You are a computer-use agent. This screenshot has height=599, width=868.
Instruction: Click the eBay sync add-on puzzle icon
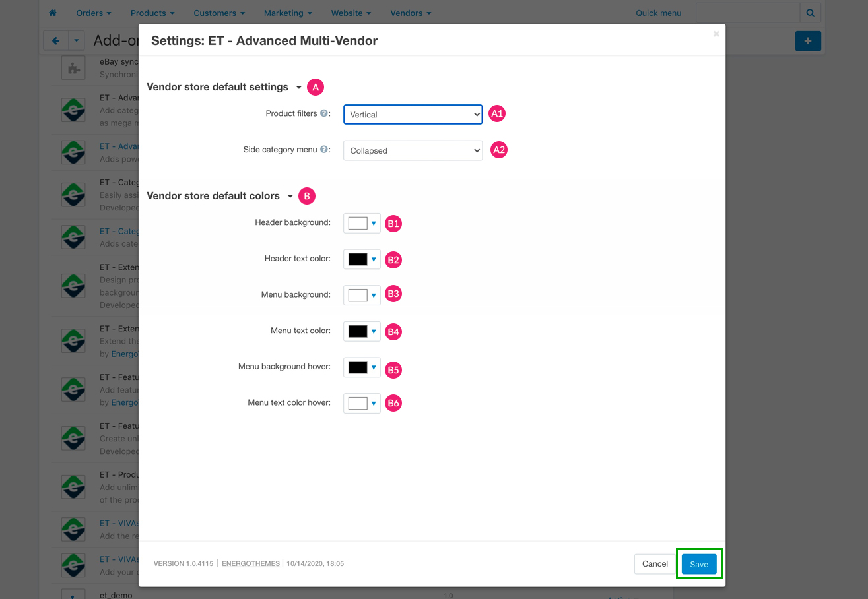point(73,68)
